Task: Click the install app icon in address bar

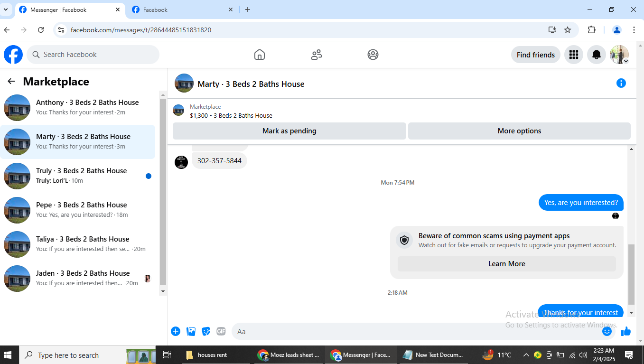Action: point(552,30)
